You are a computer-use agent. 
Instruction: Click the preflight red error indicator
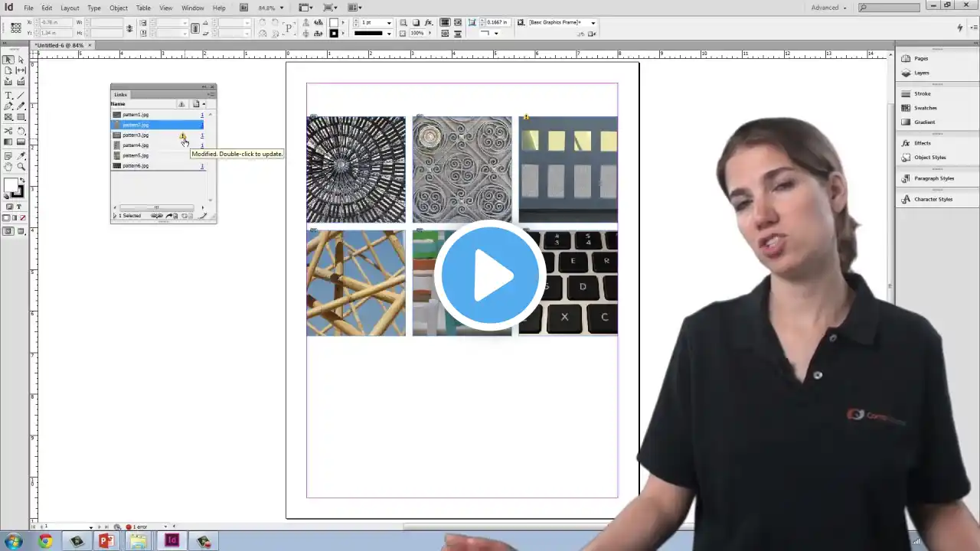(x=128, y=527)
